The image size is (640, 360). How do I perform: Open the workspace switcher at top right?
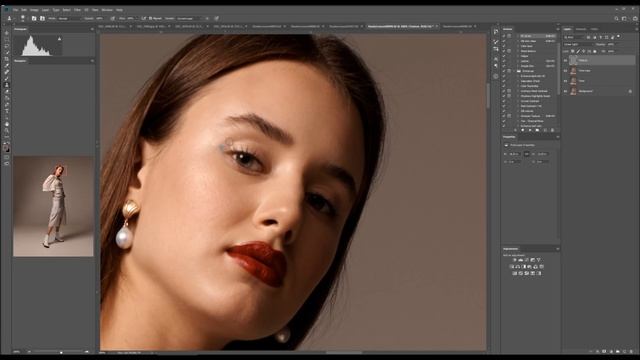coord(624,18)
